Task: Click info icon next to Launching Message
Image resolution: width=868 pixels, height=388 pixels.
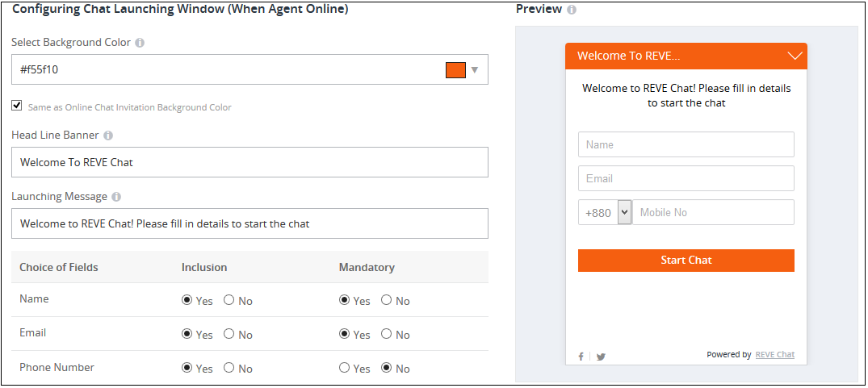Action: pyautogui.click(x=115, y=197)
